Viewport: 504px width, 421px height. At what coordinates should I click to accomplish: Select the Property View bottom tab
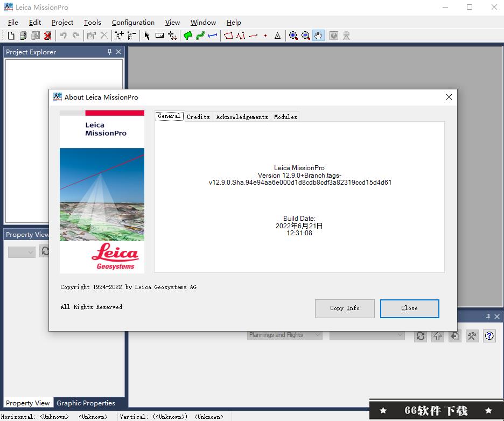[27, 403]
